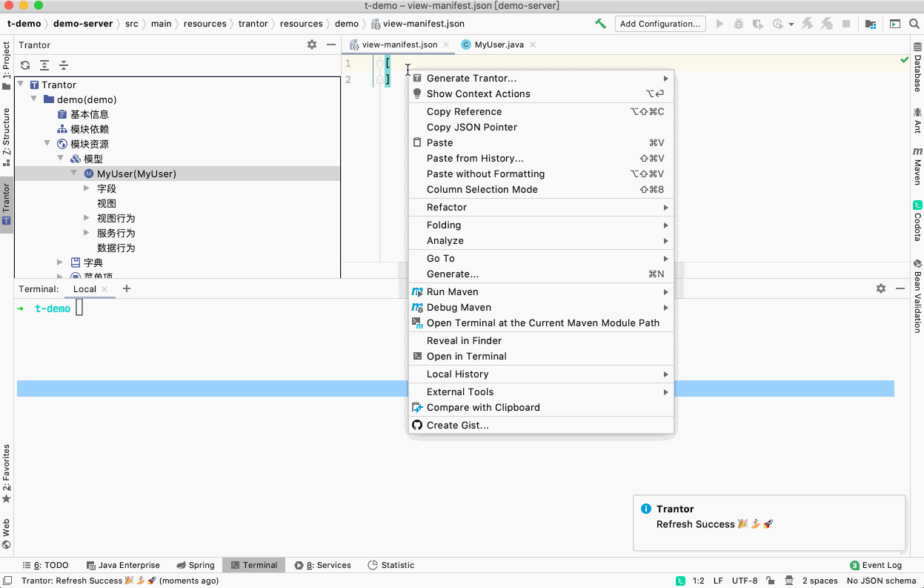The width and height of the screenshot is (924, 588).
Task: Expand the 字段 tree node
Action: (x=87, y=188)
